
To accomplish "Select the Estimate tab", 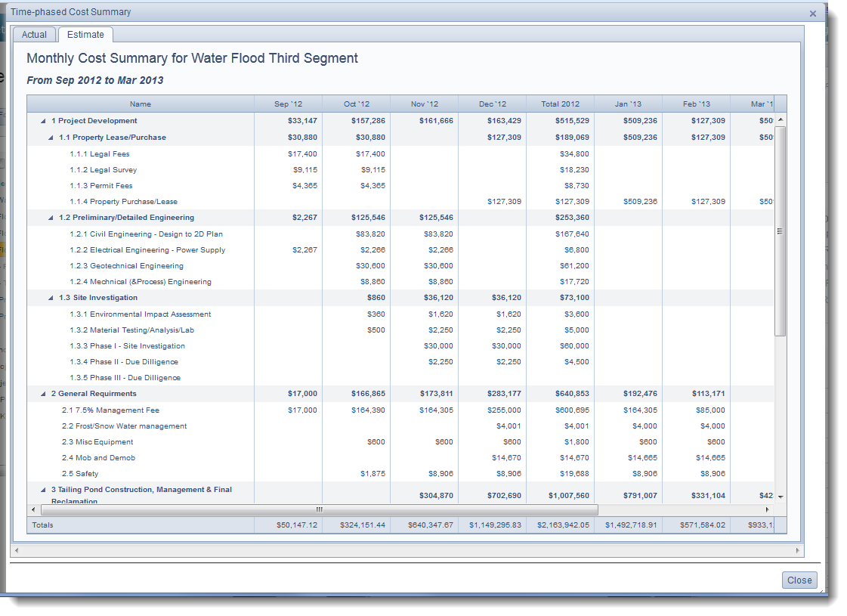I will pos(85,35).
